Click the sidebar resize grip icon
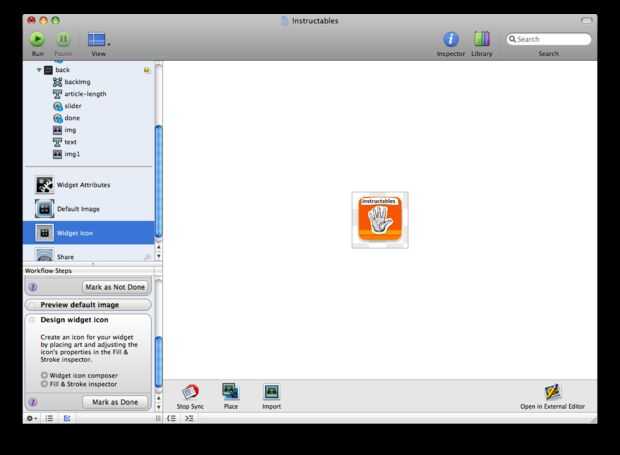The image size is (620, 455). click(158, 418)
